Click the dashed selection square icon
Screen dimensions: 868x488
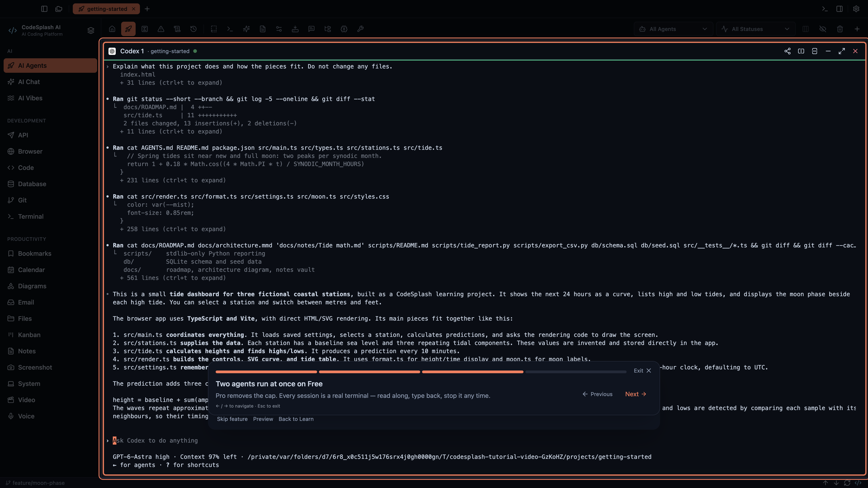point(214,29)
